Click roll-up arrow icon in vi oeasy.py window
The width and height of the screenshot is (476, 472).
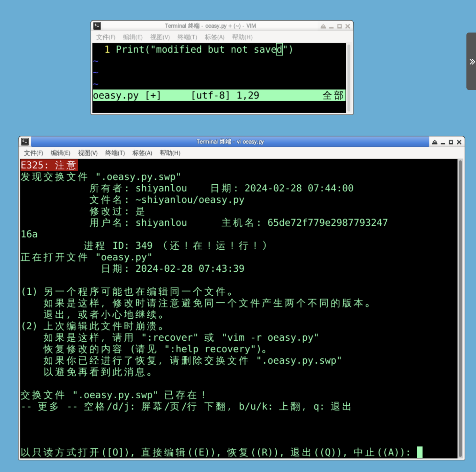tap(435, 142)
